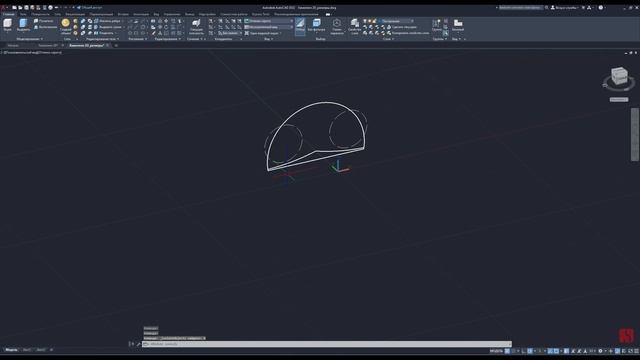Open the Несохраненный вид view dropdown

[268, 27]
